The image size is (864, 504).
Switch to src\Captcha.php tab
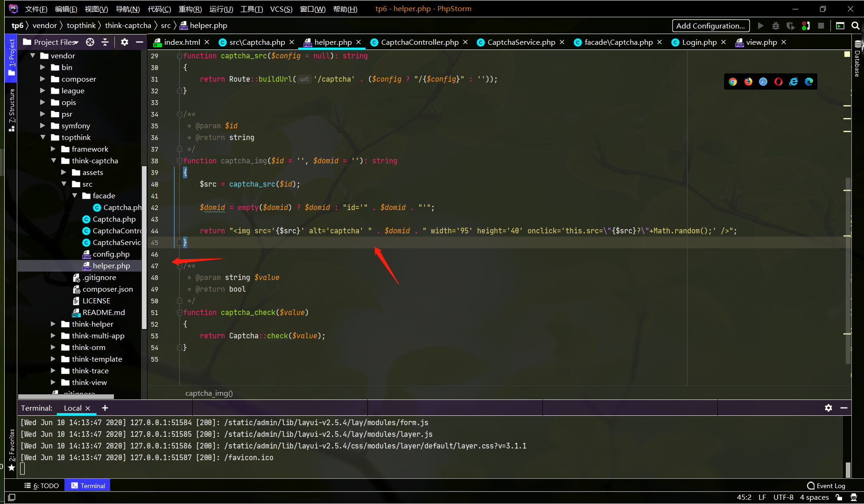257,42
